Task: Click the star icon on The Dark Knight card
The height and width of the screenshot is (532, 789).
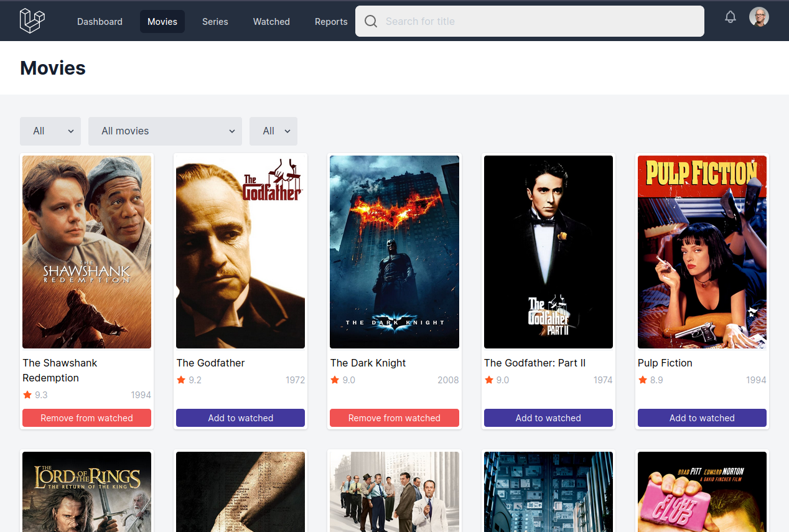Action: (335, 380)
